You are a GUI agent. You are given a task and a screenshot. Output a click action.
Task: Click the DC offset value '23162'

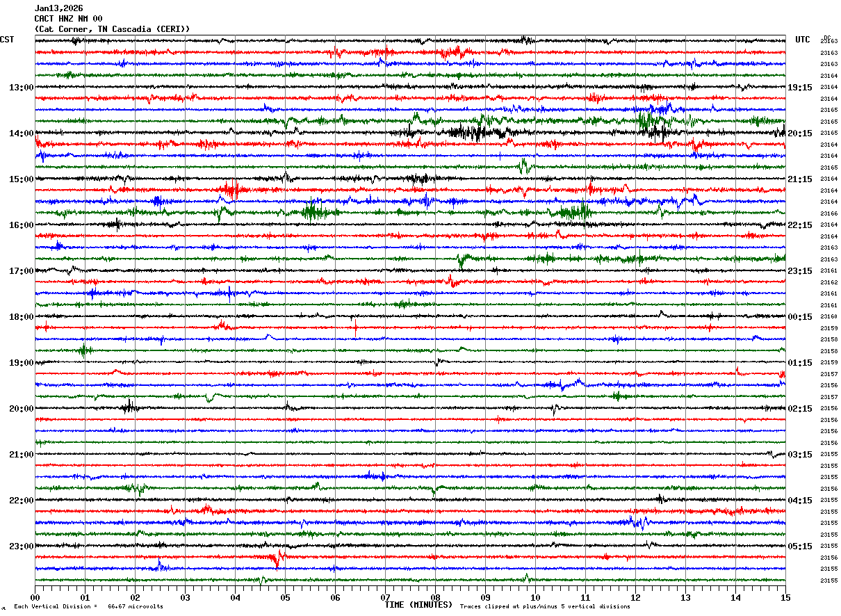pos(828,282)
